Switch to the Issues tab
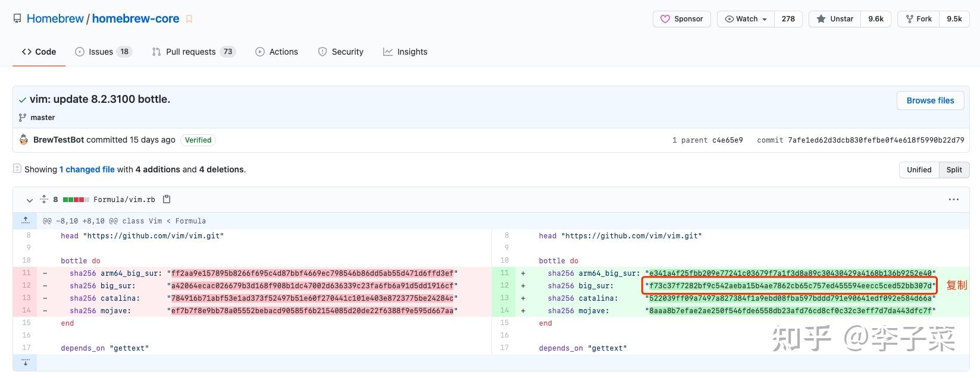Viewport: 980px width, 378px height. pyautogui.click(x=102, y=52)
